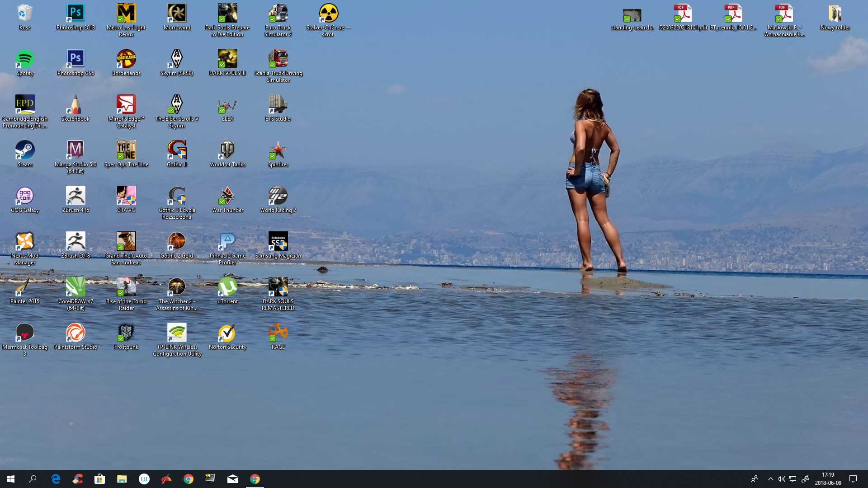
Task: Open the volume control in tray
Action: tap(781, 479)
